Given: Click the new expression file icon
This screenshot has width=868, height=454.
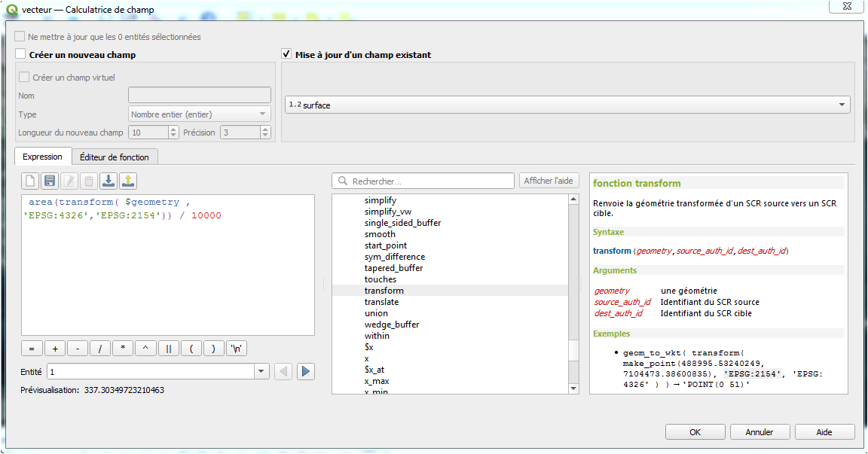Looking at the screenshot, I should [30, 181].
